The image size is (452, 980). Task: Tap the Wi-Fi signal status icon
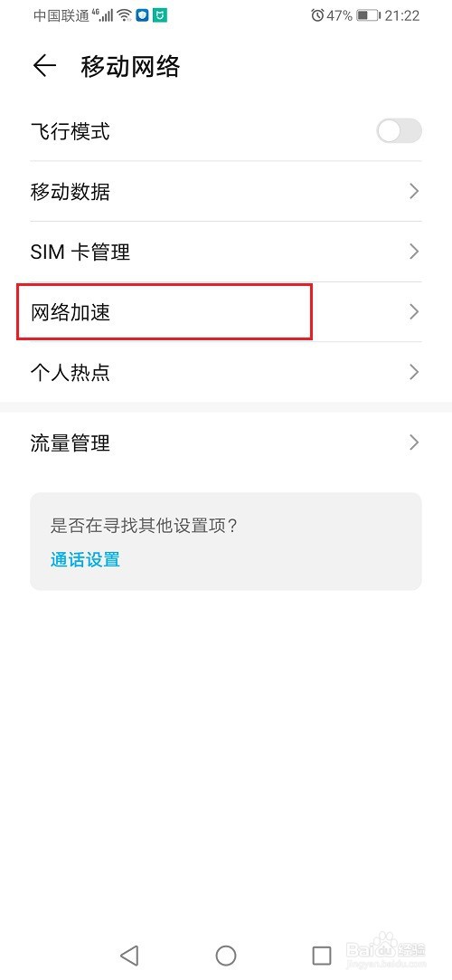[x=125, y=15]
